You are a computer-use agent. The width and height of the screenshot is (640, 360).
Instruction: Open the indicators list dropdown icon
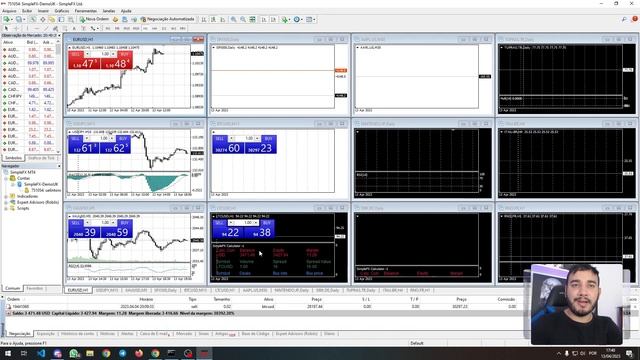(286, 19)
